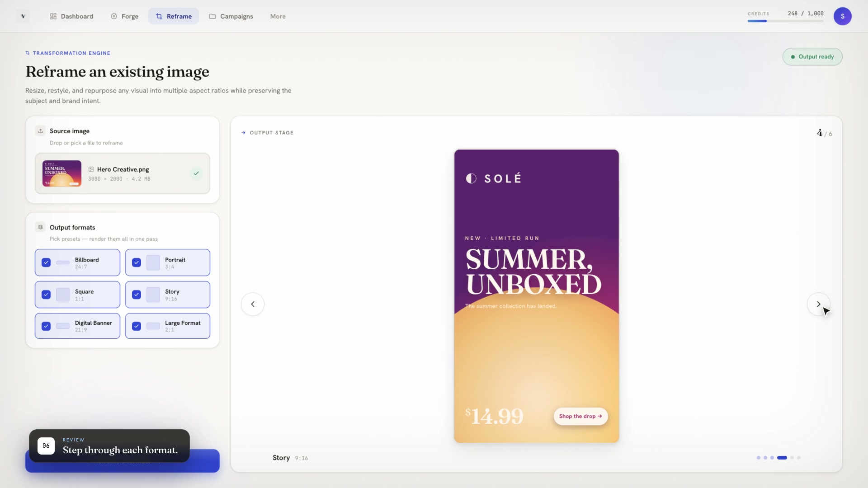The width and height of the screenshot is (868, 488).
Task: Uncheck the Billboard 24:7 format
Action: pyautogui.click(x=46, y=263)
